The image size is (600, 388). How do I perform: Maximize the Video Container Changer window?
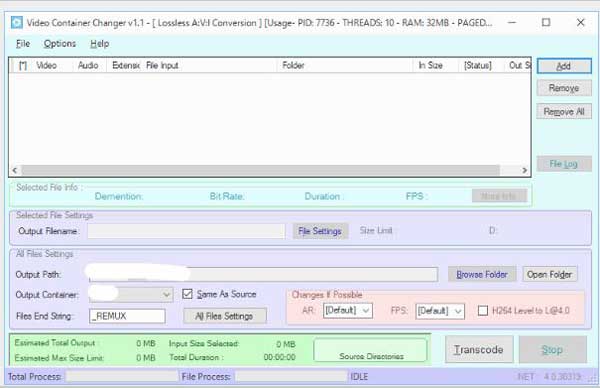546,23
